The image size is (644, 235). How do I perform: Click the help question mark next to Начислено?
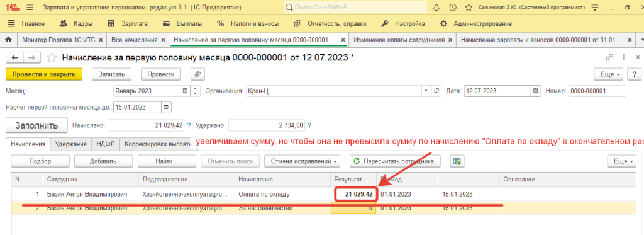pos(189,125)
